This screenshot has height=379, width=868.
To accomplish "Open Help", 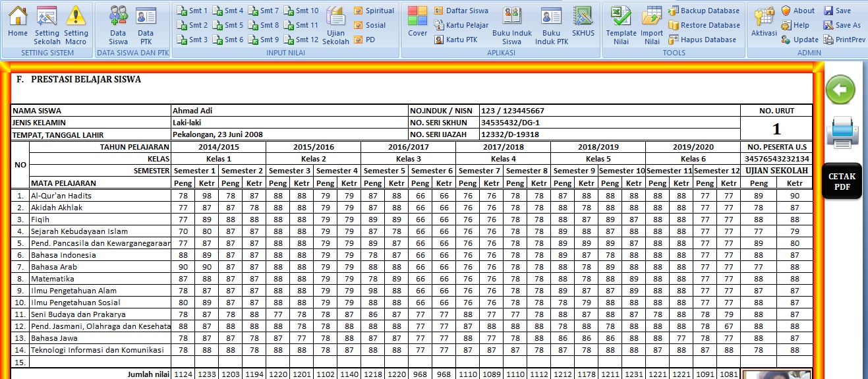I will click(795, 25).
